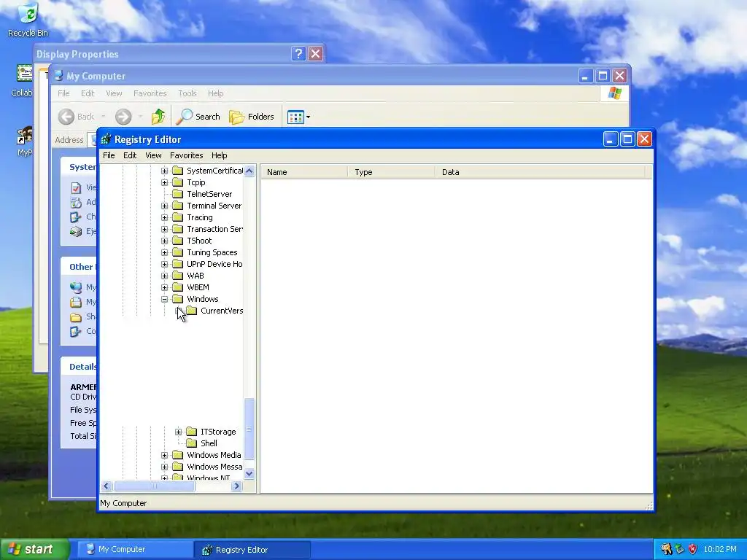
Task: Click the Back button in My Computer
Action: coord(77,117)
